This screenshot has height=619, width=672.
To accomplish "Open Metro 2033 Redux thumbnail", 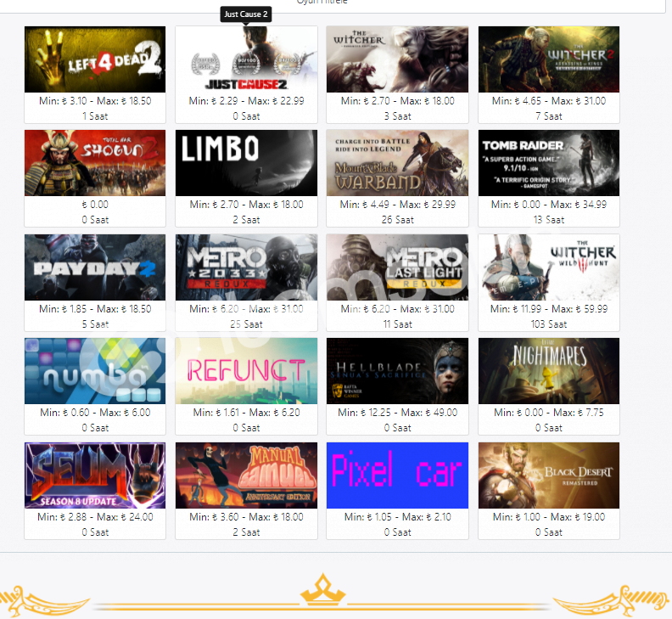I will click(246, 267).
